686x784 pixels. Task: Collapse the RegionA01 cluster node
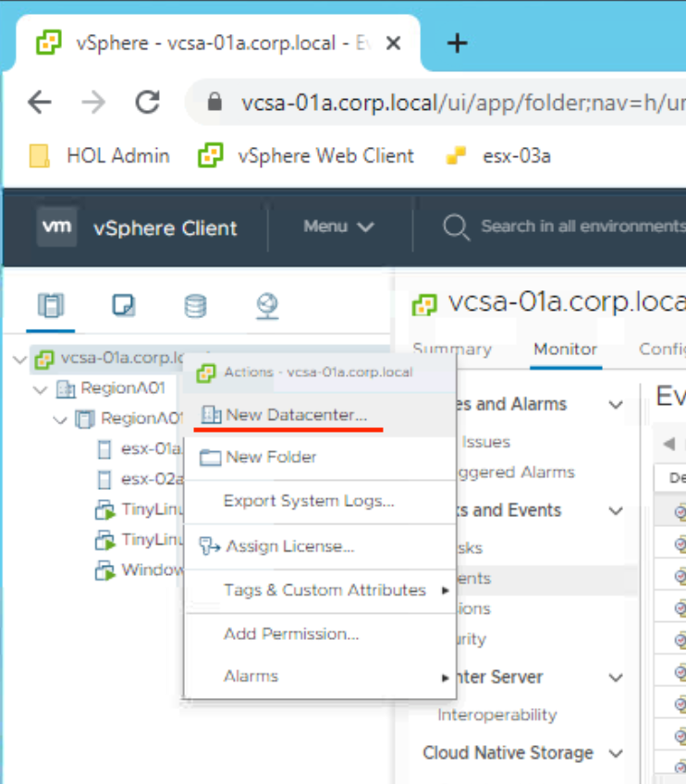tap(60, 420)
